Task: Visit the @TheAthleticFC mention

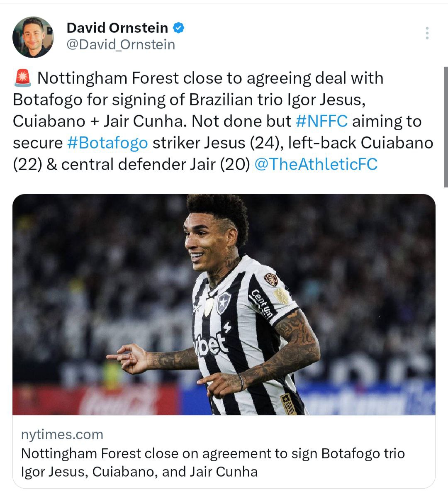Action: (316, 164)
